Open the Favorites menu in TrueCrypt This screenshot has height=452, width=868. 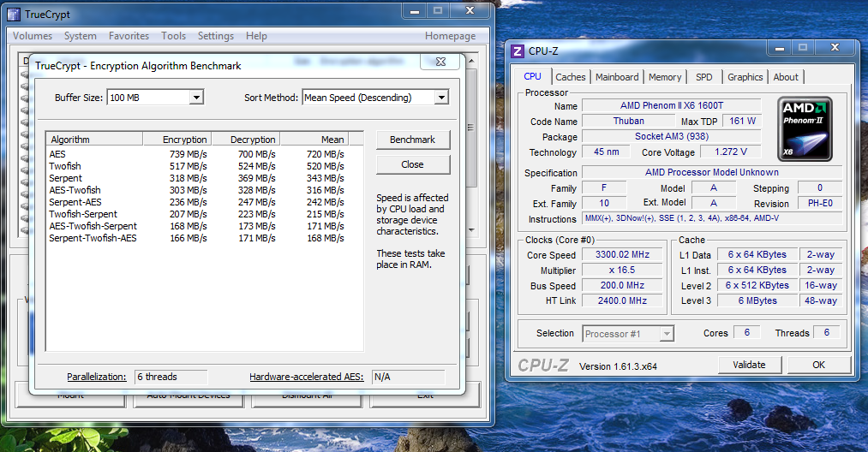129,35
